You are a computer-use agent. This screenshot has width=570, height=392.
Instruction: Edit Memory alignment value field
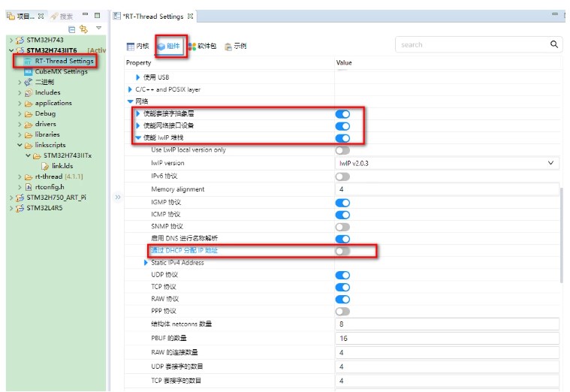click(x=447, y=189)
